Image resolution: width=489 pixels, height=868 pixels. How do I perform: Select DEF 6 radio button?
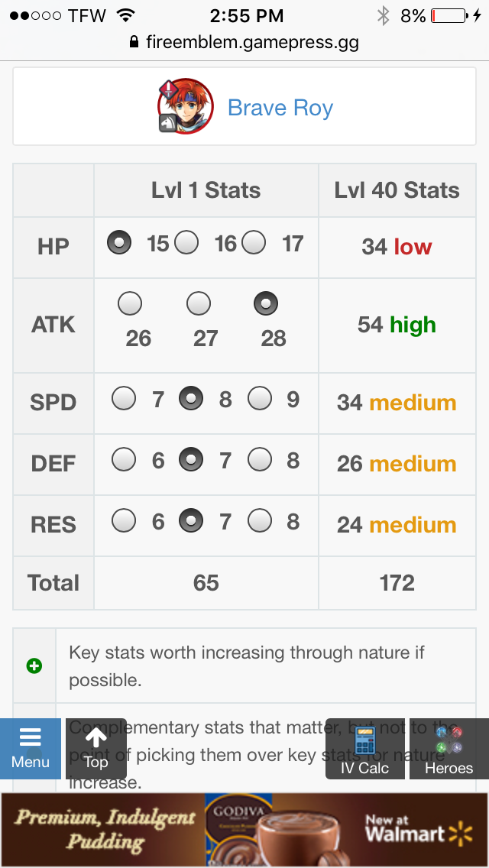coord(124,459)
